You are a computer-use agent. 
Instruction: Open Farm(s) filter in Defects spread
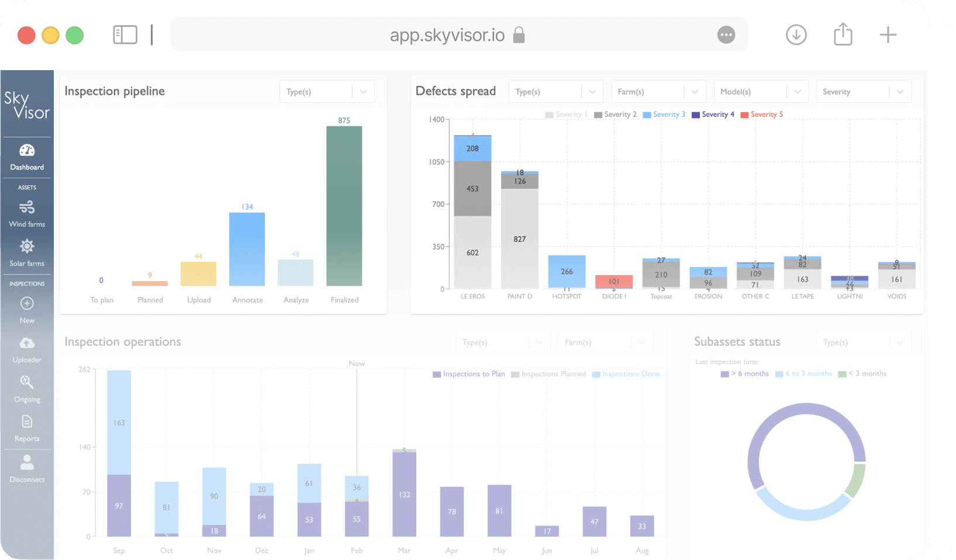point(658,92)
